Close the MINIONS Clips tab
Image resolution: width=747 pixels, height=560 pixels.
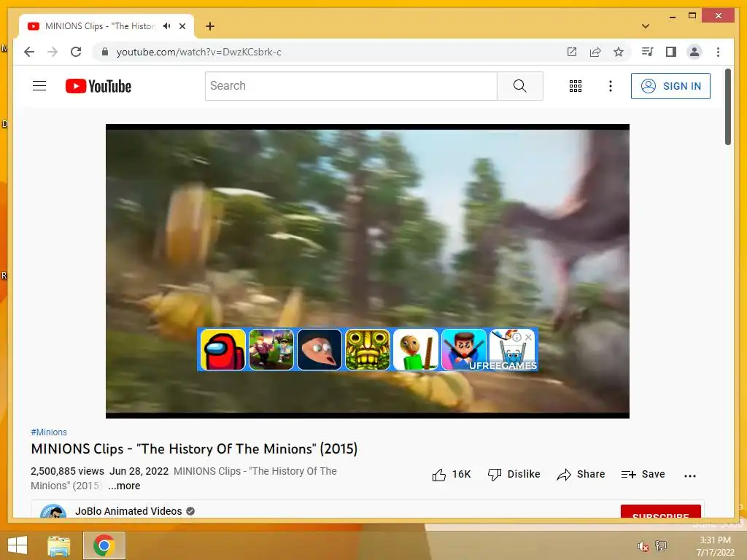pos(182,26)
